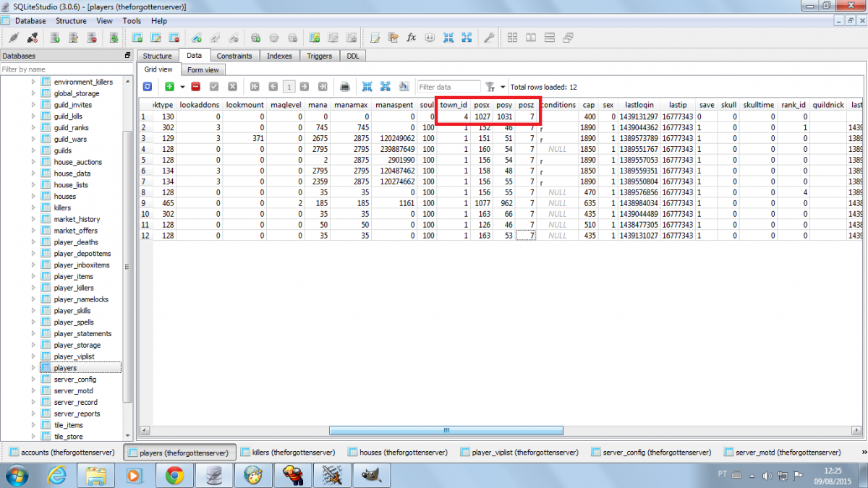Viewport: 868px width, 488px height.
Task: Expand the houses table node
Action: pyautogui.click(x=33, y=196)
